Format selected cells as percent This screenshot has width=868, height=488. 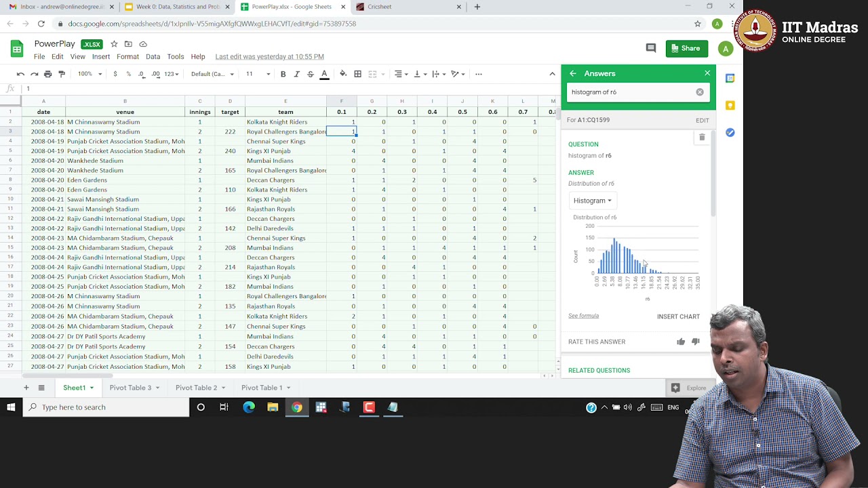pos(128,74)
